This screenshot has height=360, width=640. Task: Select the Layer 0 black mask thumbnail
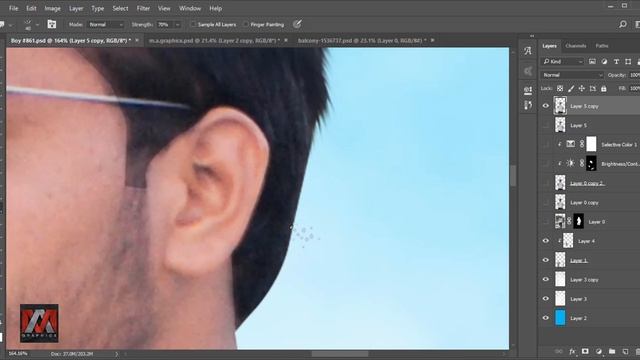(578, 221)
